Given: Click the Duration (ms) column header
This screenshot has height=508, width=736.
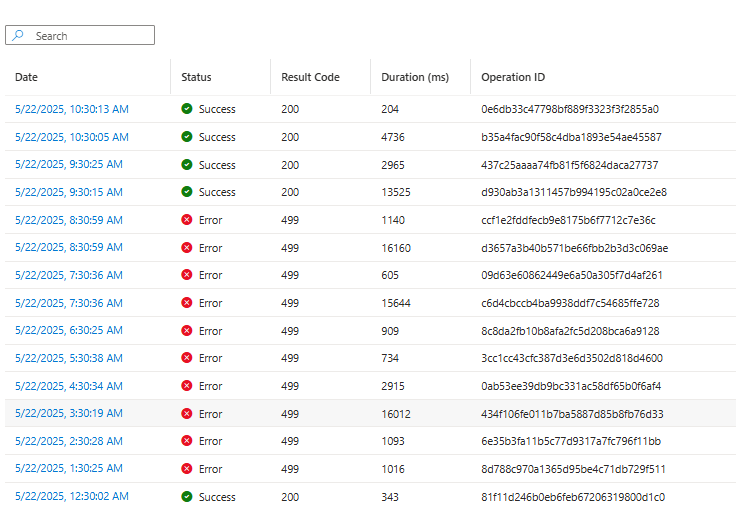Looking at the screenshot, I should (x=415, y=77).
